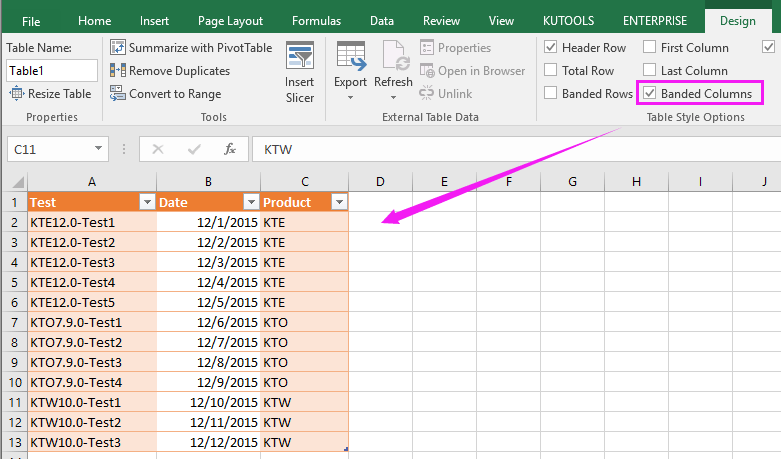Image resolution: width=781 pixels, height=459 pixels.
Task: Click the Resize Table icon
Action: coord(17,93)
